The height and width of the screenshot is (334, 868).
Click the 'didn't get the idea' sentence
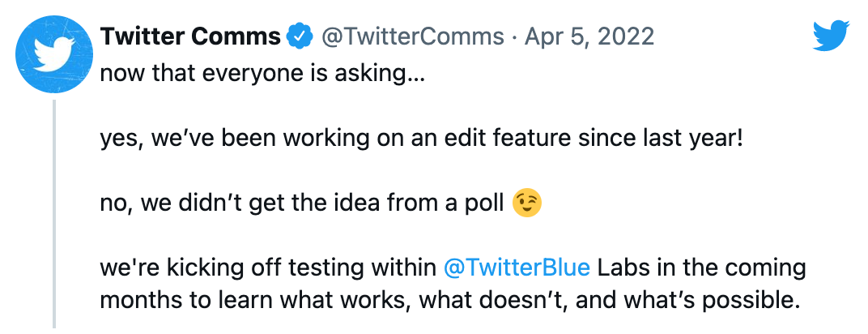tap(302, 203)
